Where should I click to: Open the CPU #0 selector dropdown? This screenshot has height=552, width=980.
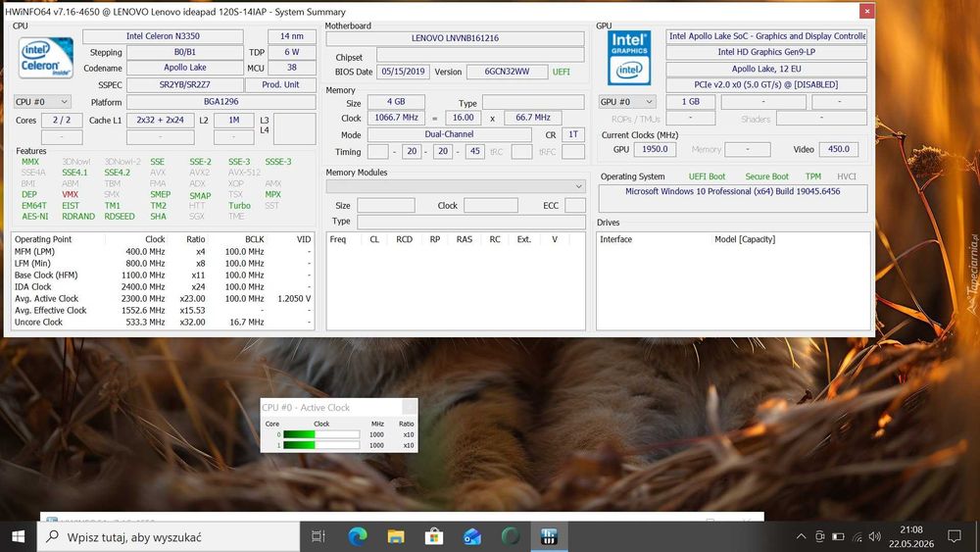point(42,101)
